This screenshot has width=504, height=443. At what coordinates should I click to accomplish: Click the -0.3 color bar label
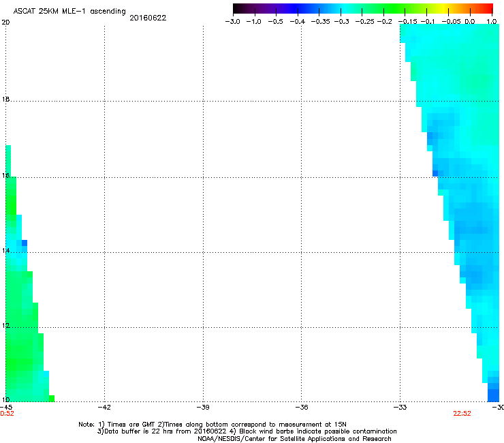pyautogui.click(x=341, y=22)
